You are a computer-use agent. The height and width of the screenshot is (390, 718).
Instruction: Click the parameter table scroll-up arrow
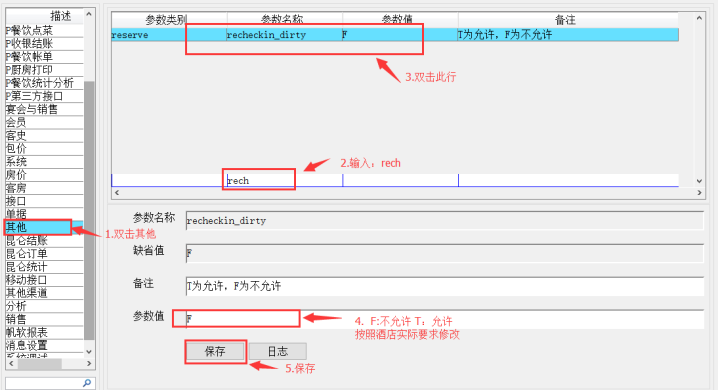[699, 18]
